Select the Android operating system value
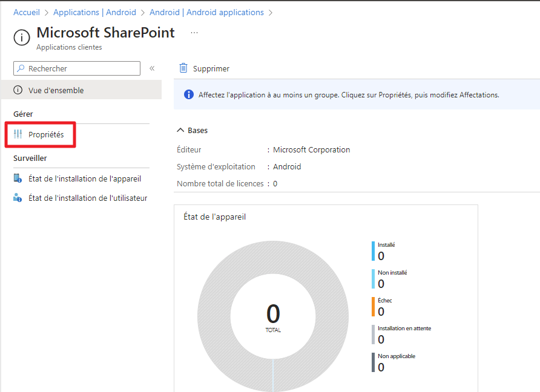The width and height of the screenshot is (540, 392). click(287, 166)
